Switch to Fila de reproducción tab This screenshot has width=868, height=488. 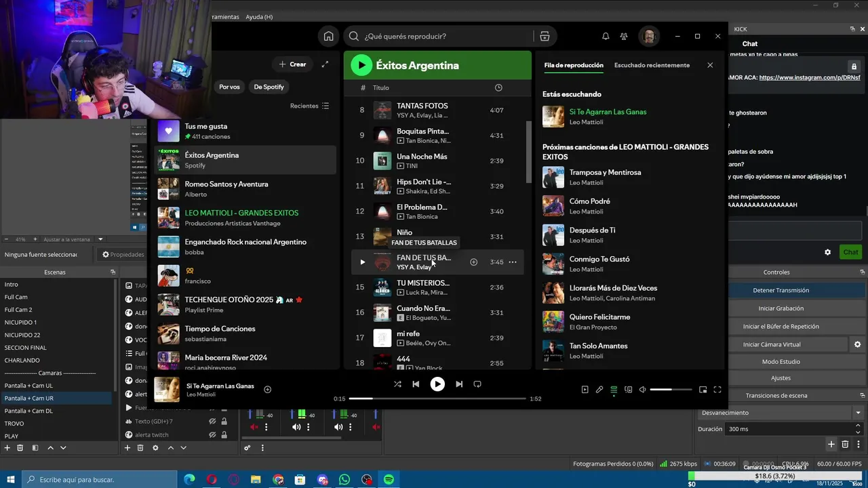574,65
